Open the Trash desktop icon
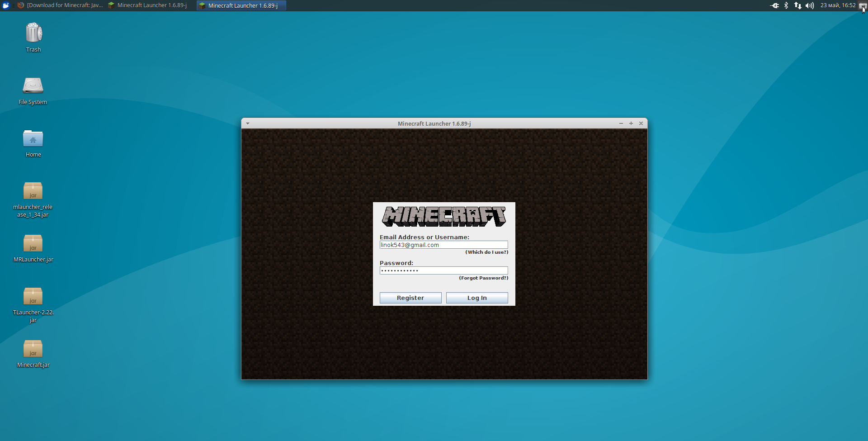The image size is (868, 441). coord(33,33)
